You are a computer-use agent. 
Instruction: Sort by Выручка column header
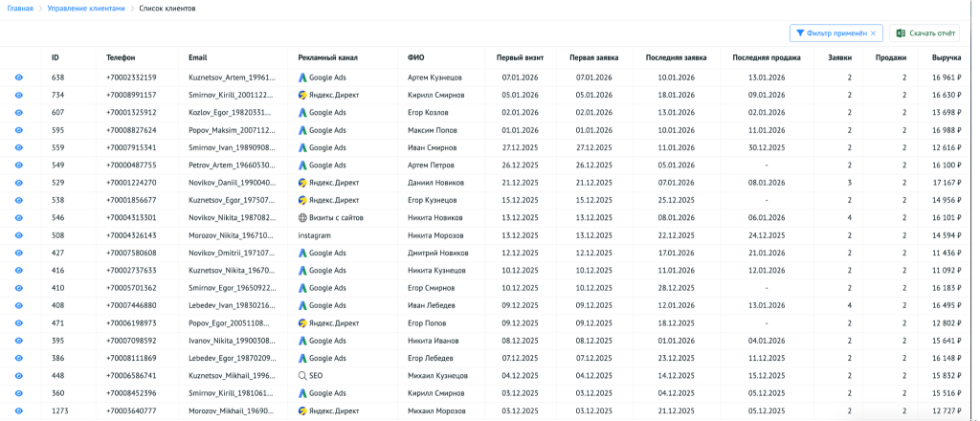pos(947,58)
